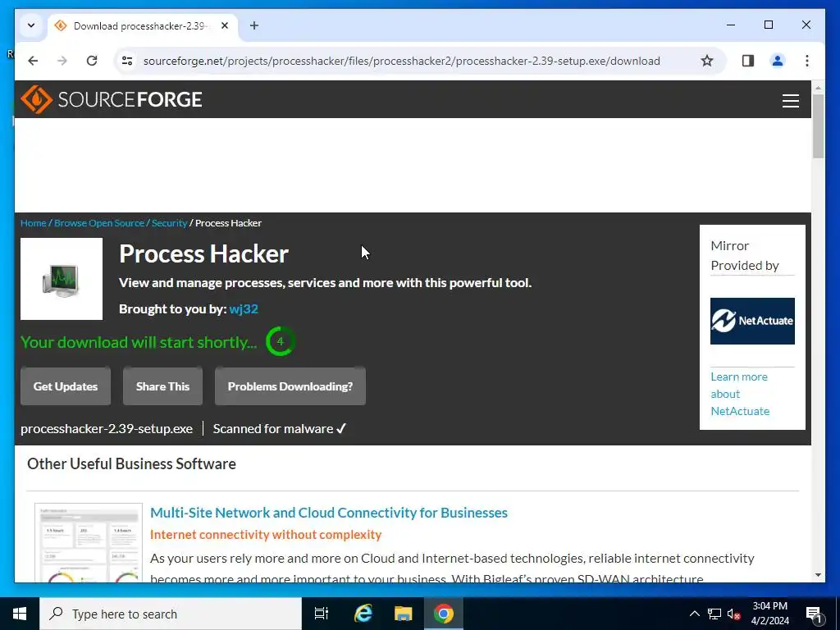This screenshot has height=630, width=840.
Task: View site information icon in address bar
Action: click(x=127, y=61)
